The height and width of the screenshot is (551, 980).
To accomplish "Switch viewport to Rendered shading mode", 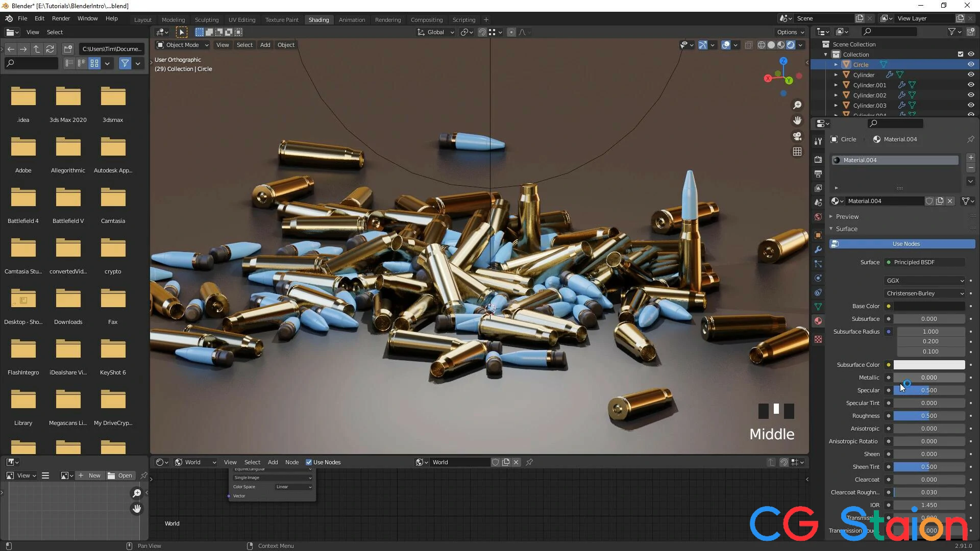I will (x=792, y=45).
